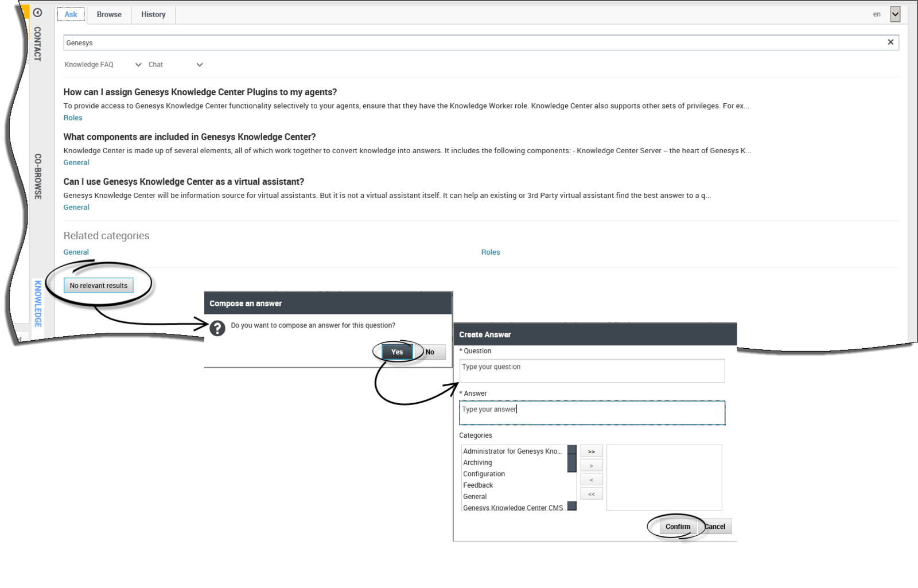Clear the Genesys search text with X
This screenshot has width=918, height=588.
(x=890, y=42)
